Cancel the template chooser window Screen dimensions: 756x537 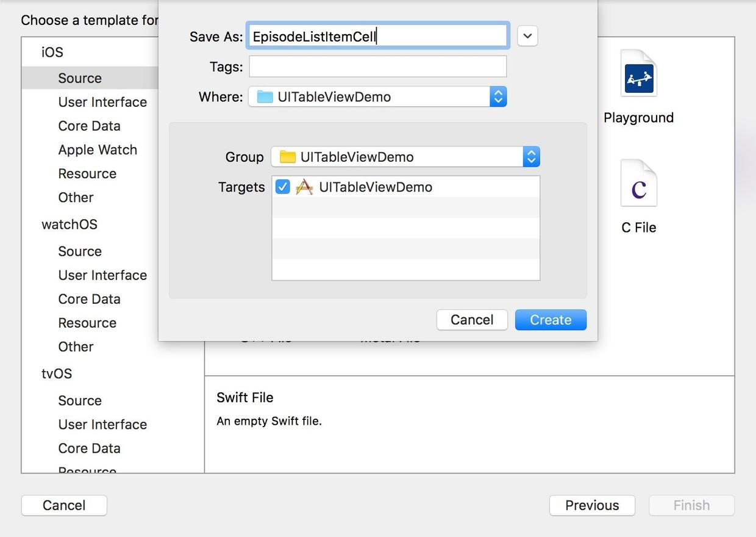point(64,505)
